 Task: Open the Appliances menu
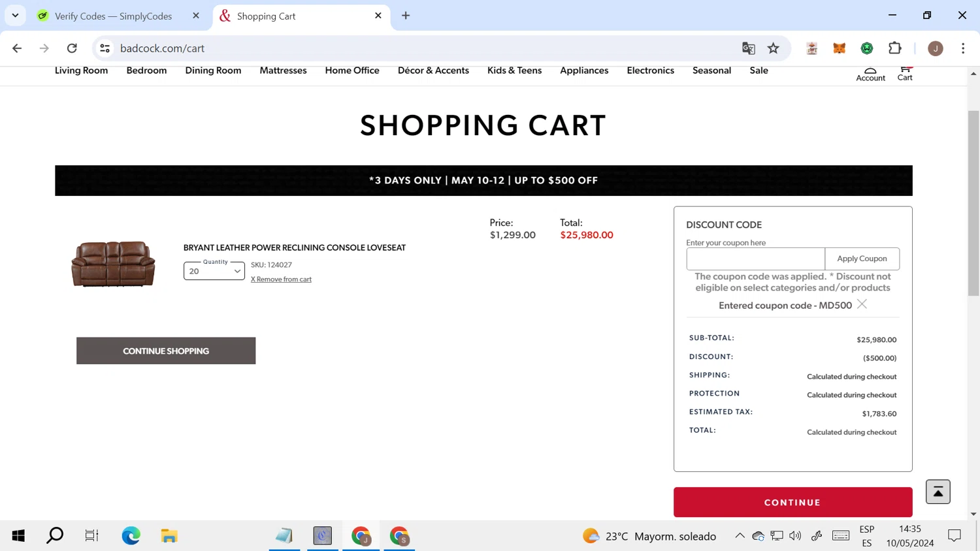[584, 71]
